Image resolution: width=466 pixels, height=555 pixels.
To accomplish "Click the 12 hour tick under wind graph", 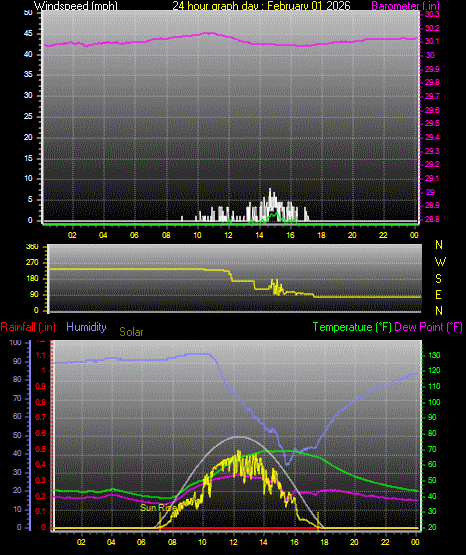I will click(x=228, y=235).
